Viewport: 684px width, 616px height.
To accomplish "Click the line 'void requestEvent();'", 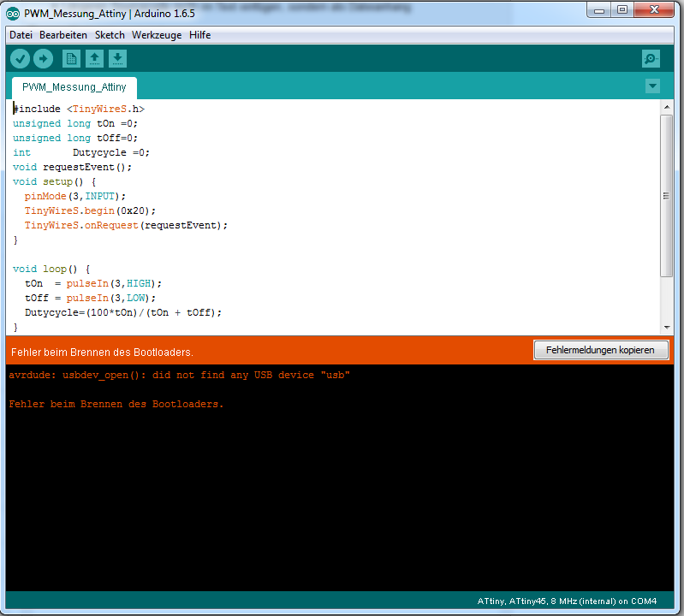I will [x=73, y=167].
